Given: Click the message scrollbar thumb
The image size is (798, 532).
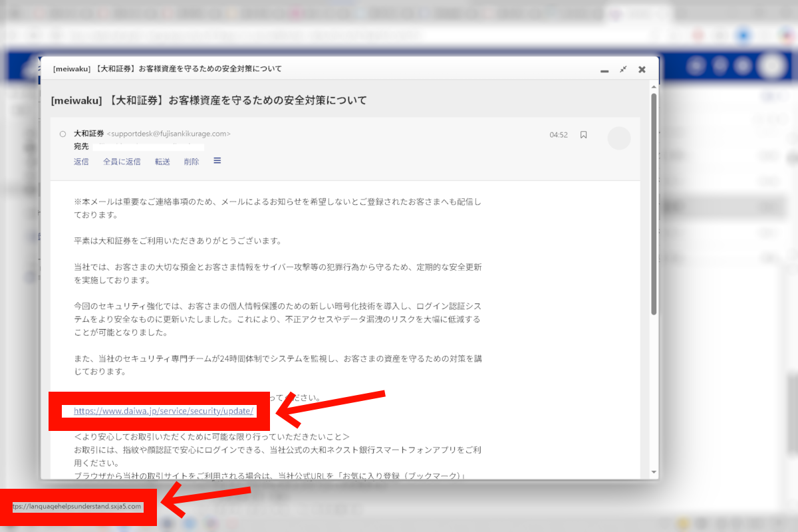Looking at the screenshot, I should pos(654,203).
